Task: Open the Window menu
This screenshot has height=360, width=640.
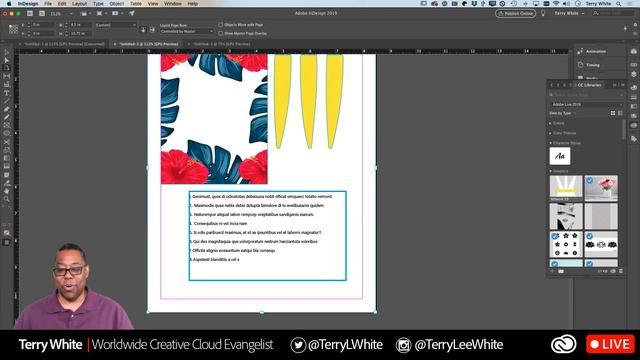Action: pyautogui.click(x=173, y=4)
